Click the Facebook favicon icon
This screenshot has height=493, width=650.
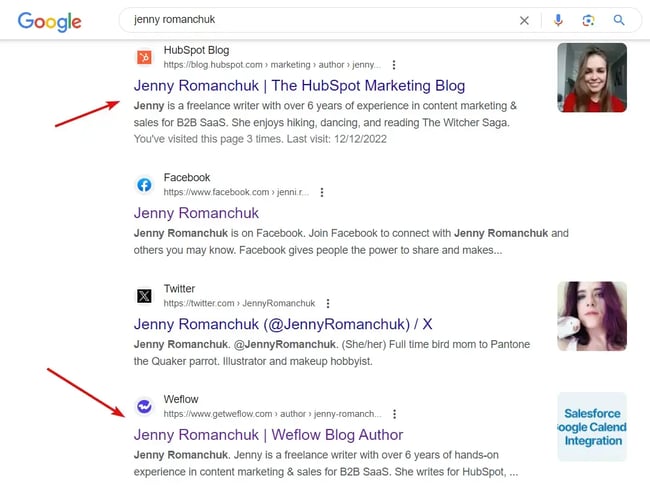[x=144, y=185]
